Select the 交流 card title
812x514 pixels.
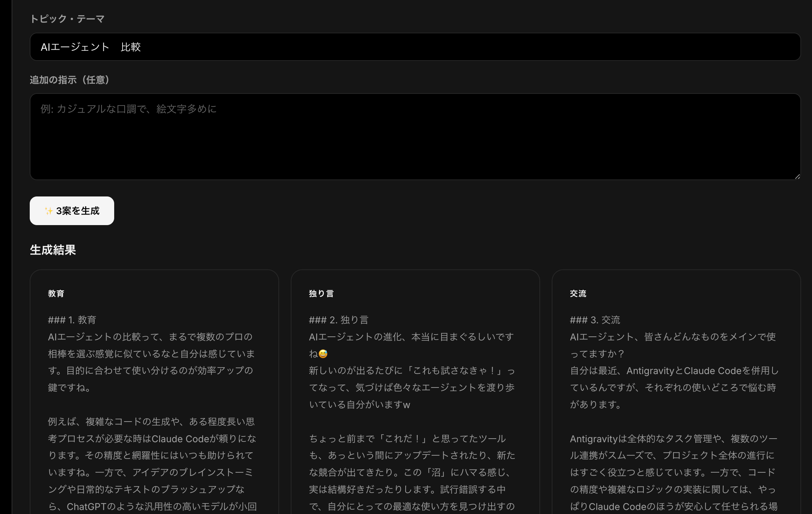coord(578,294)
